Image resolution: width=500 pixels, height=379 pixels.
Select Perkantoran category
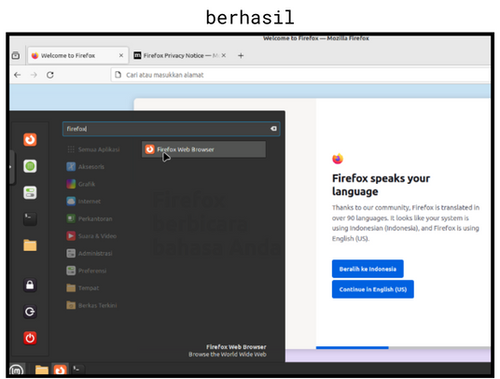(89, 219)
